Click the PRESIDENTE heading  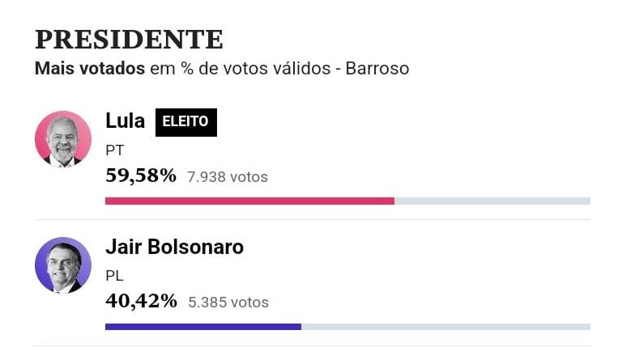coord(129,40)
